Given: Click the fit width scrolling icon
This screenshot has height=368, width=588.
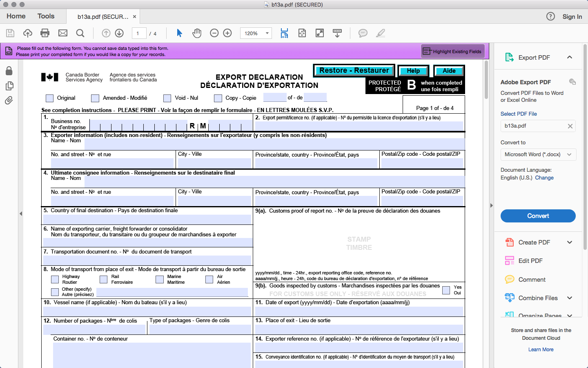Looking at the screenshot, I should pyautogui.click(x=284, y=33).
